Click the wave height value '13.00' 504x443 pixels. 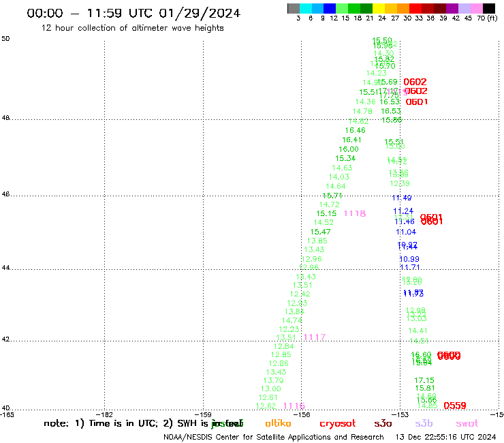coord(270,389)
